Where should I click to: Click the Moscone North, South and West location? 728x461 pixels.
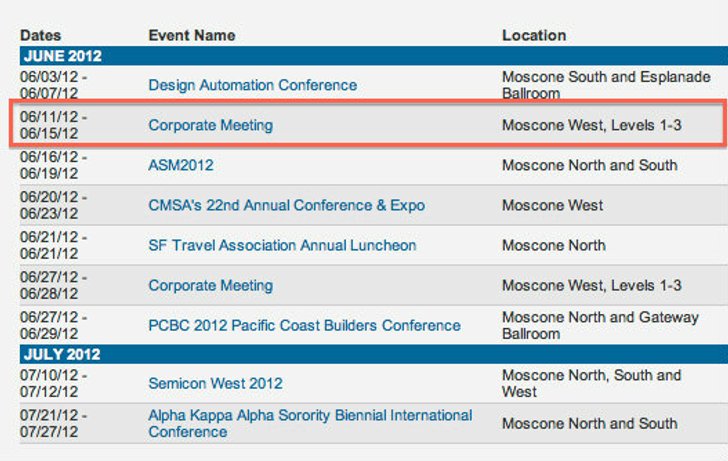(591, 383)
